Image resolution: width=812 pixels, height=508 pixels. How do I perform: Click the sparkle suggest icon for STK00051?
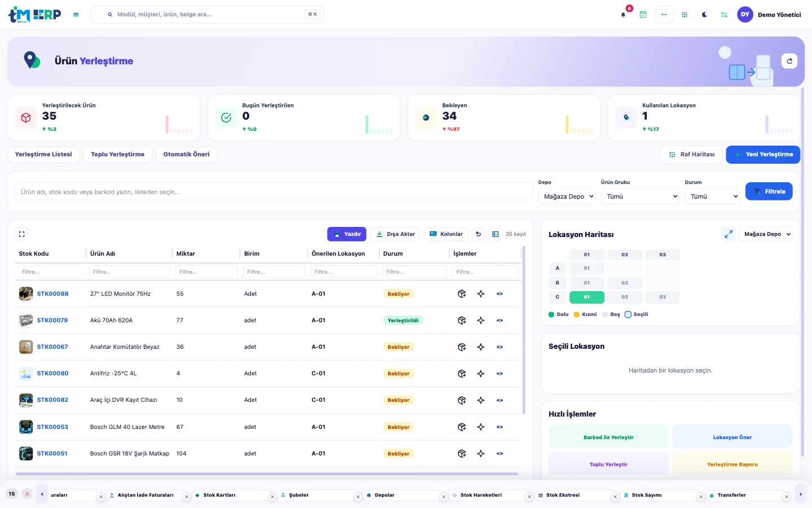pyautogui.click(x=481, y=454)
